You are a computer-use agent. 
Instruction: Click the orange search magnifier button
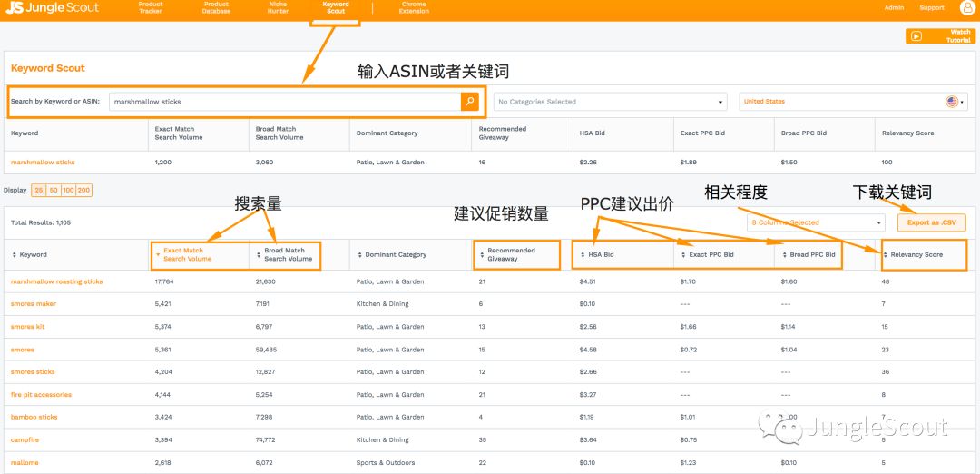tap(469, 102)
